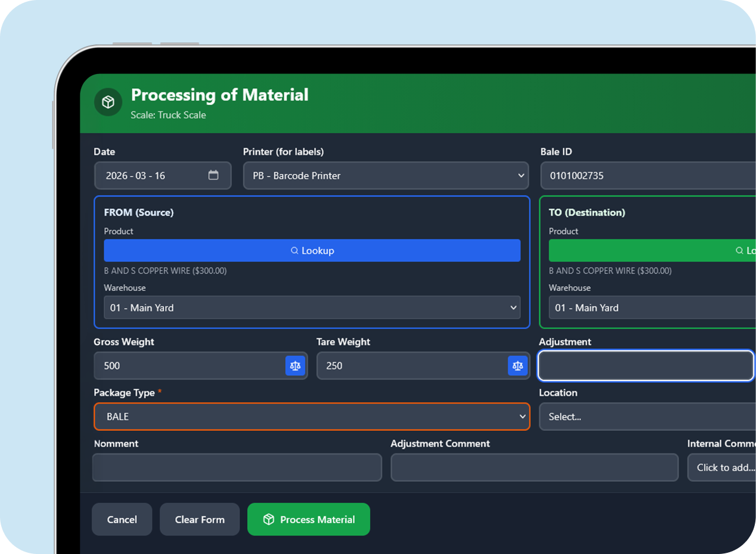Click the blue FROM product Lookup button
This screenshot has width=756, height=554.
click(x=312, y=250)
